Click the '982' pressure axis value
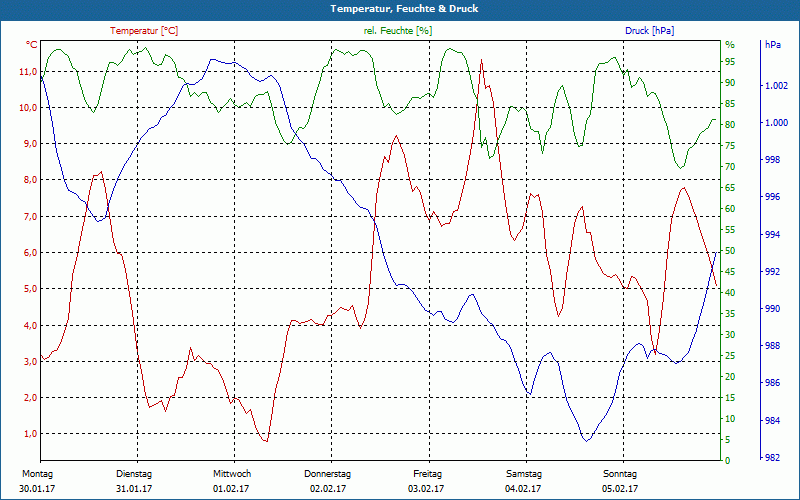This screenshot has height=500, width=800. [x=772, y=458]
